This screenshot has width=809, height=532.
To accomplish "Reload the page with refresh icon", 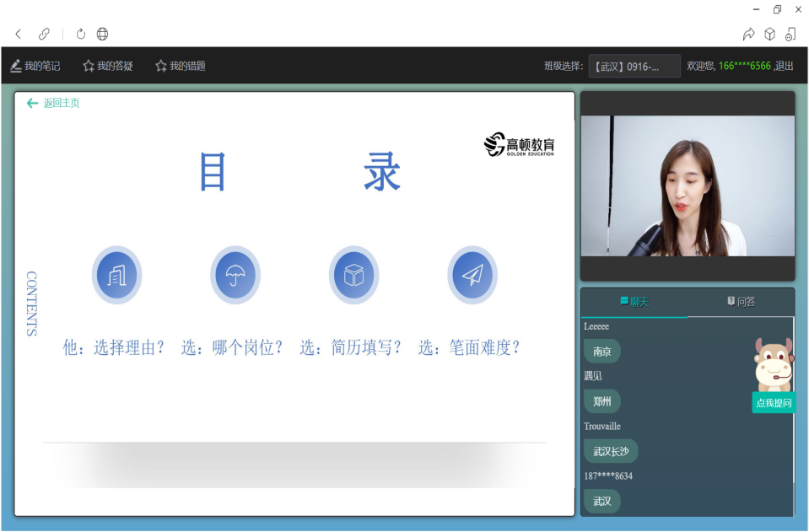I will pos(81,34).
